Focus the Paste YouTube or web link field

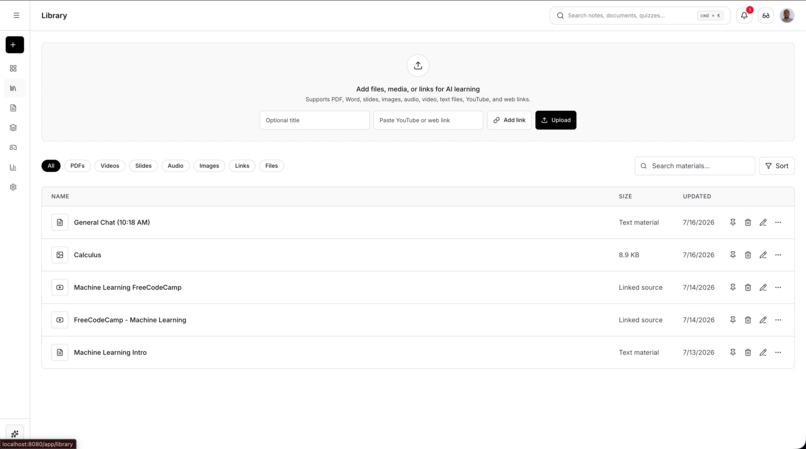(x=428, y=120)
